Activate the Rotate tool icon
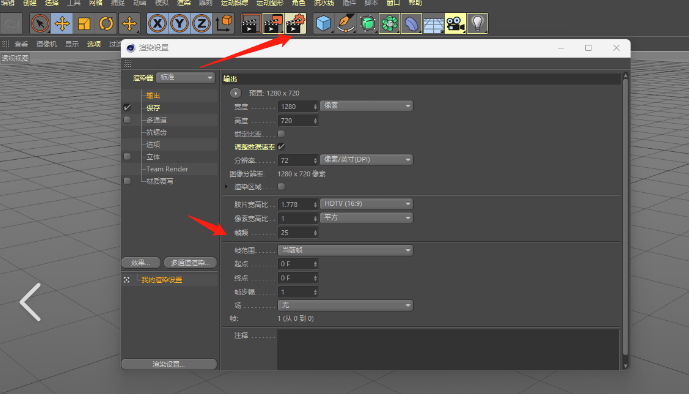The height and width of the screenshot is (394, 689). (106, 23)
